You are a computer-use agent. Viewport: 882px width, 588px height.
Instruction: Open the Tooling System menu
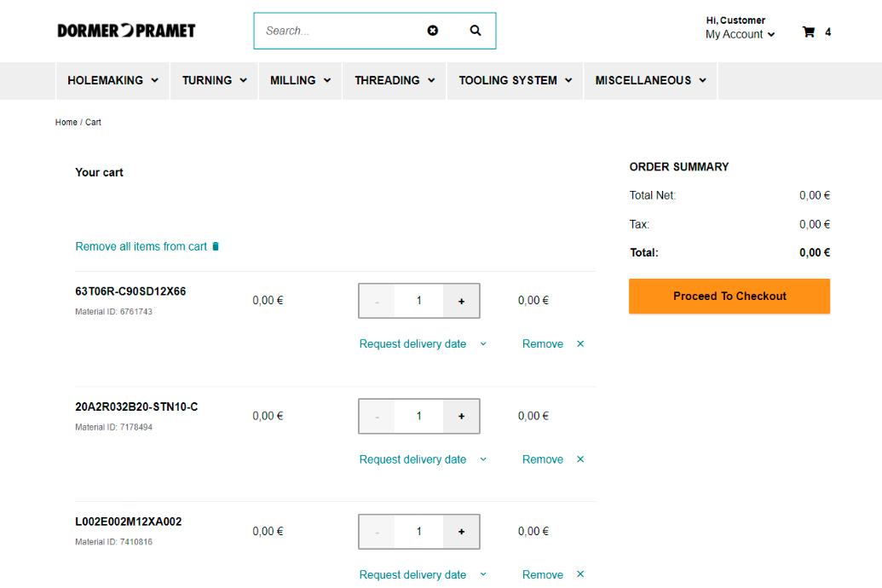click(515, 80)
